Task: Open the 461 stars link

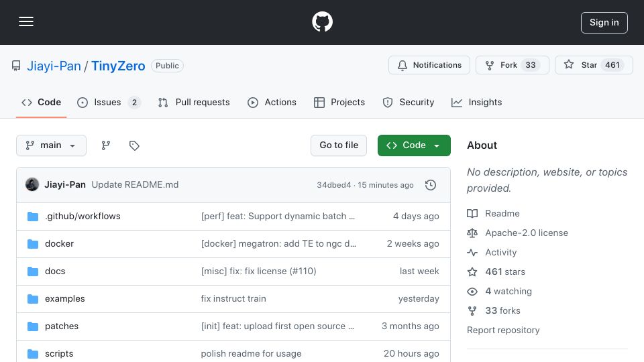Action: tap(496, 271)
